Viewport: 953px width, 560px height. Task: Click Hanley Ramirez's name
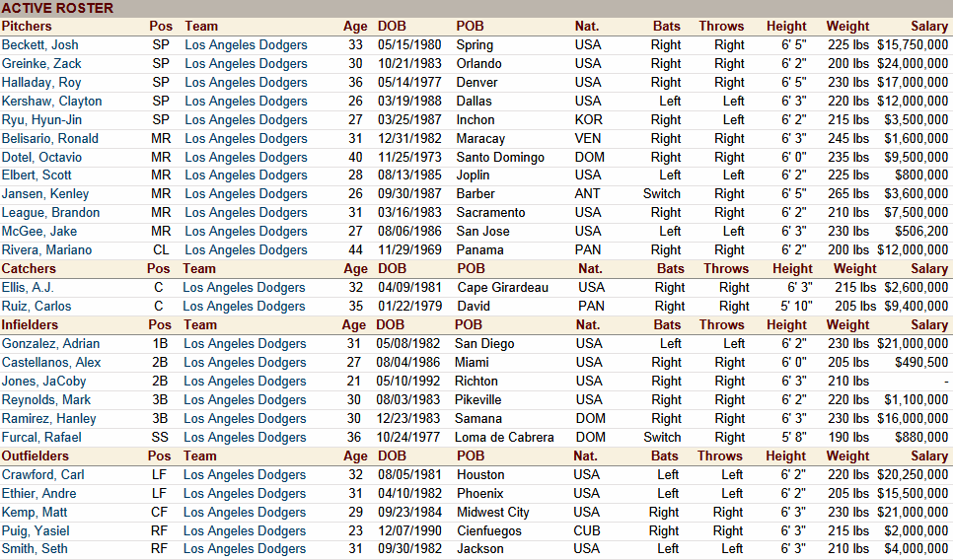(x=49, y=418)
